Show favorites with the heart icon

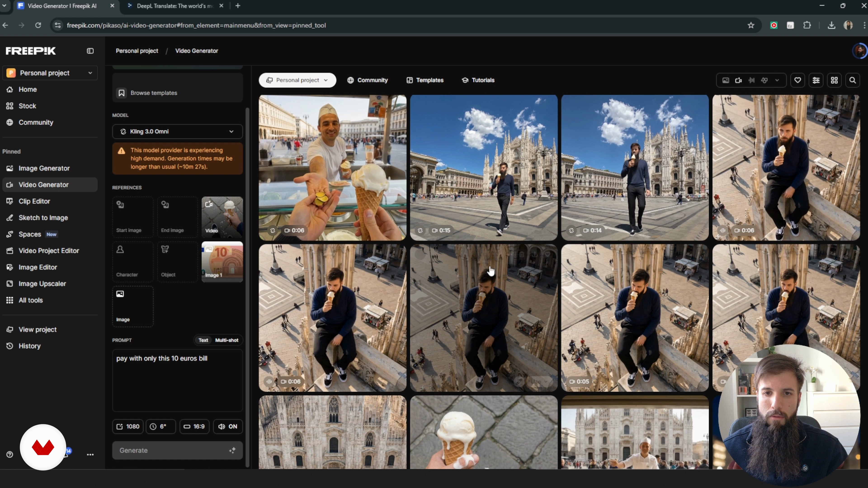(x=797, y=80)
